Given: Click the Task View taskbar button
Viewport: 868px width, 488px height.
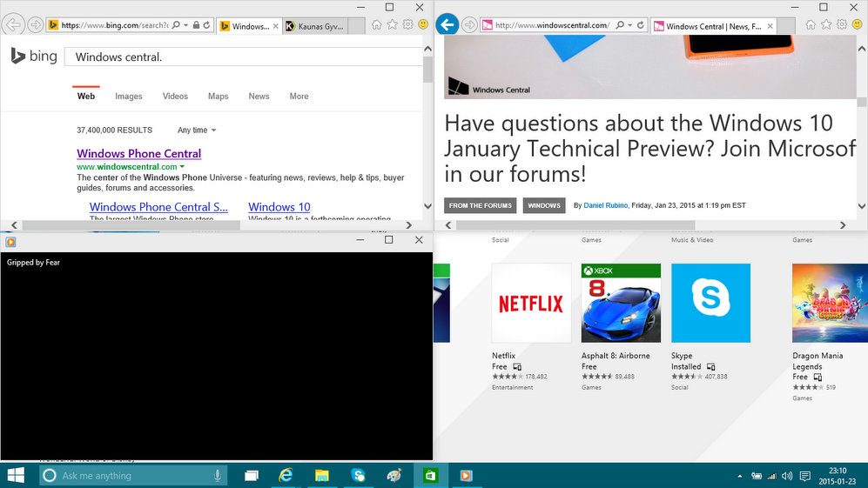Looking at the screenshot, I should tap(252, 475).
